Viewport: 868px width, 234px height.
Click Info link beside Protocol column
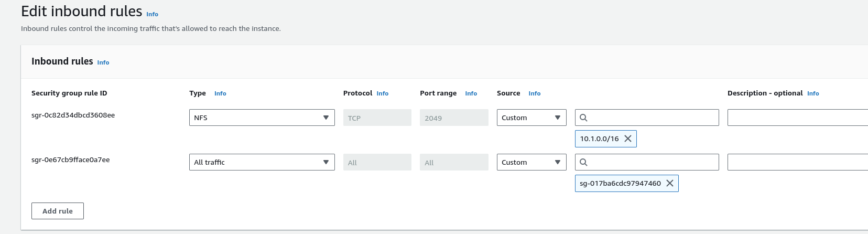pos(383,93)
